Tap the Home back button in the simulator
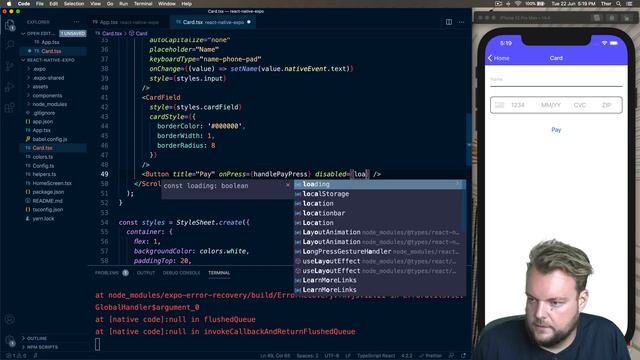The image size is (640, 360). click(x=499, y=58)
